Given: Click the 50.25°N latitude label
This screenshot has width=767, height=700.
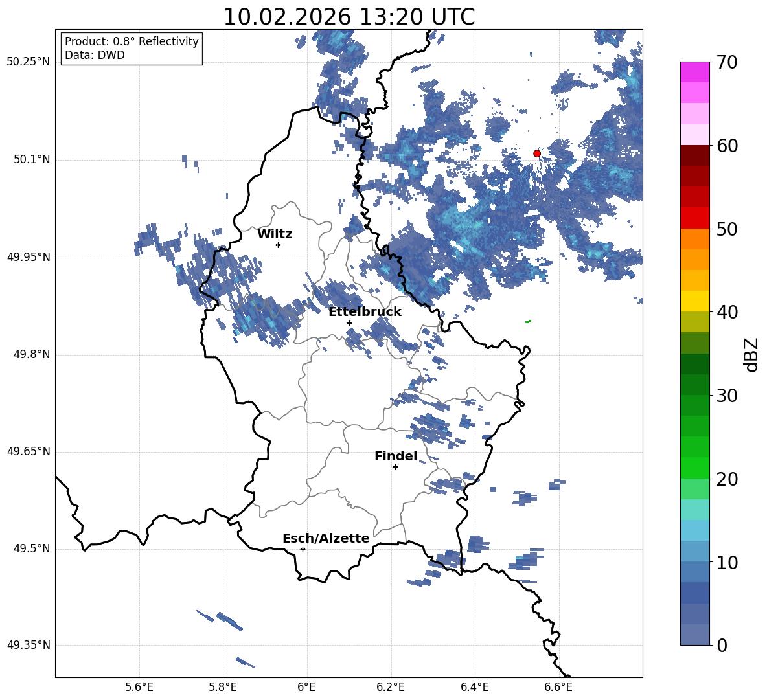Looking at the screenshot, I should point(29,63).
